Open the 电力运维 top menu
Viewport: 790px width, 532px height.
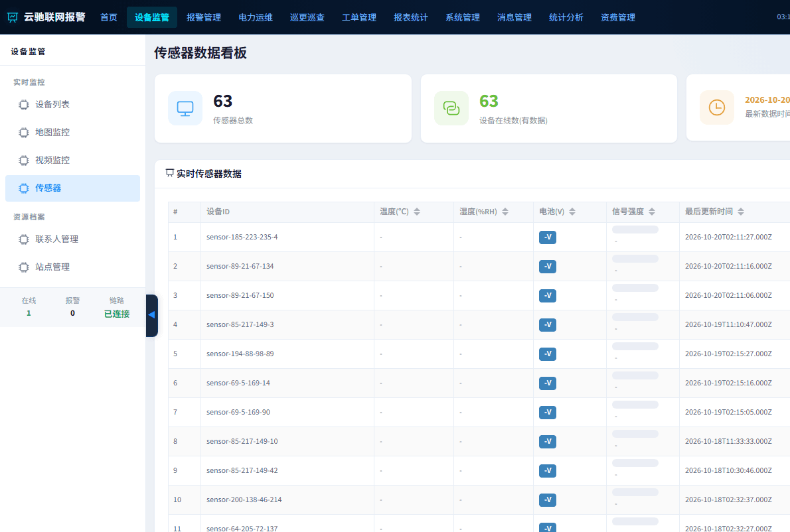[256, 18]
